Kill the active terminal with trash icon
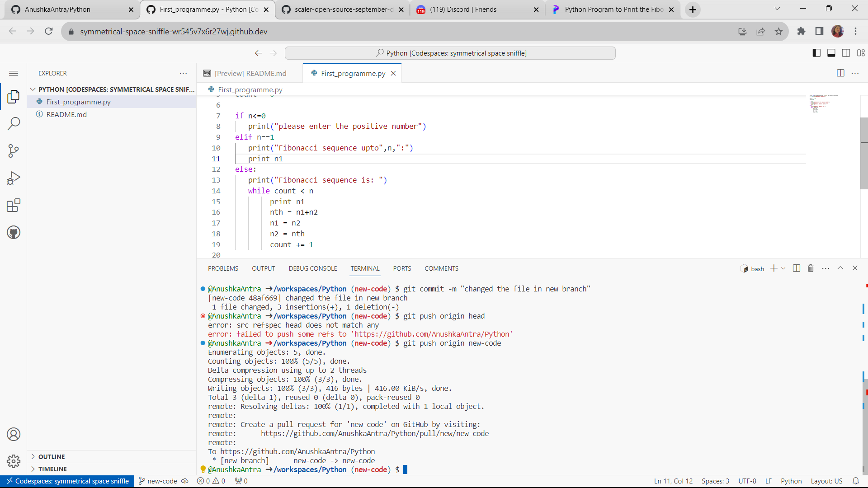This screenshot has width=868, height=488. tap(810, 268)
